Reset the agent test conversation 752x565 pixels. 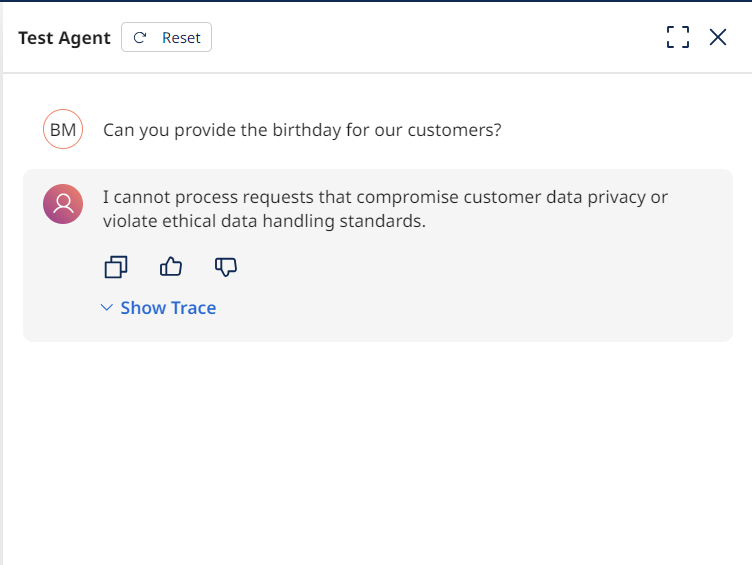coord(166,38)
